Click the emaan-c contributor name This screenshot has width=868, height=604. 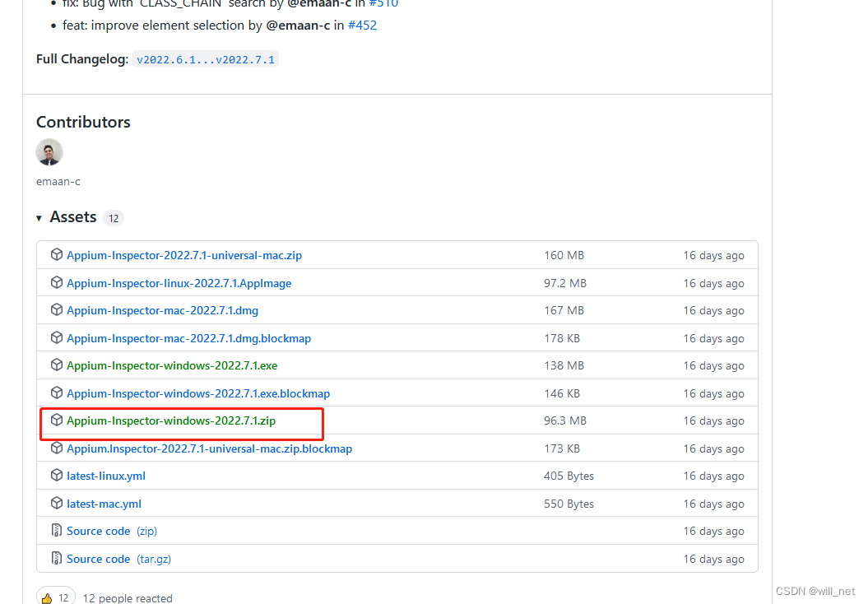58,182
